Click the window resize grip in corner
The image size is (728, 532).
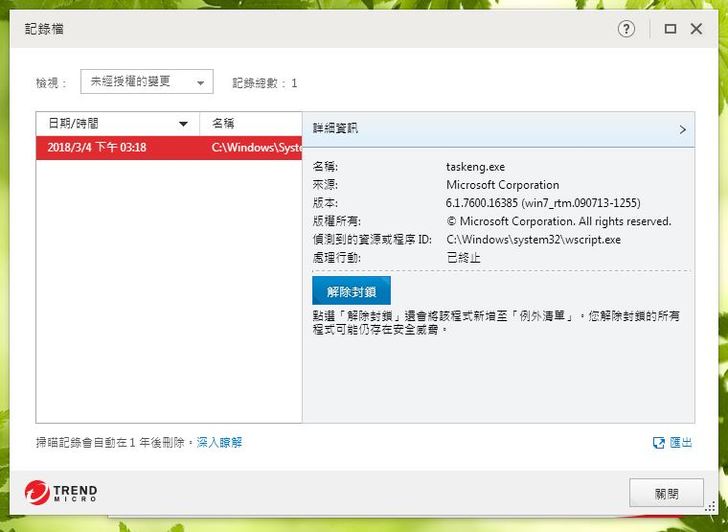(x=710, y=506)
